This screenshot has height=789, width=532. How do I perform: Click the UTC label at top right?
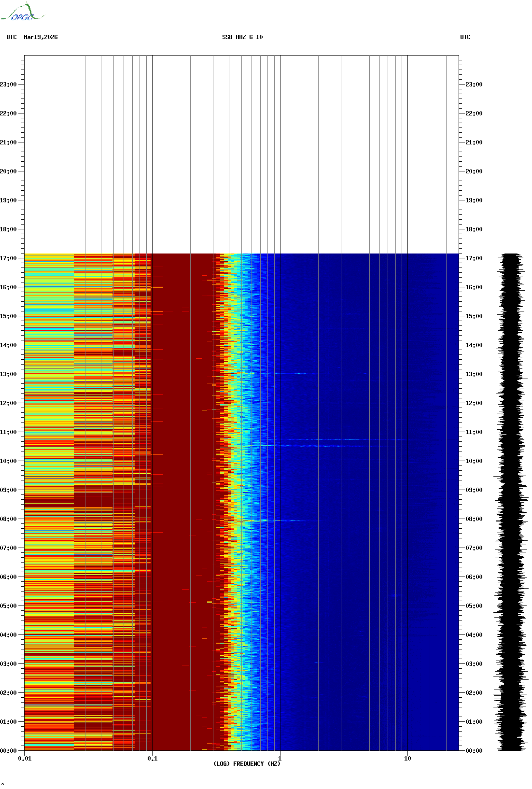465,37
